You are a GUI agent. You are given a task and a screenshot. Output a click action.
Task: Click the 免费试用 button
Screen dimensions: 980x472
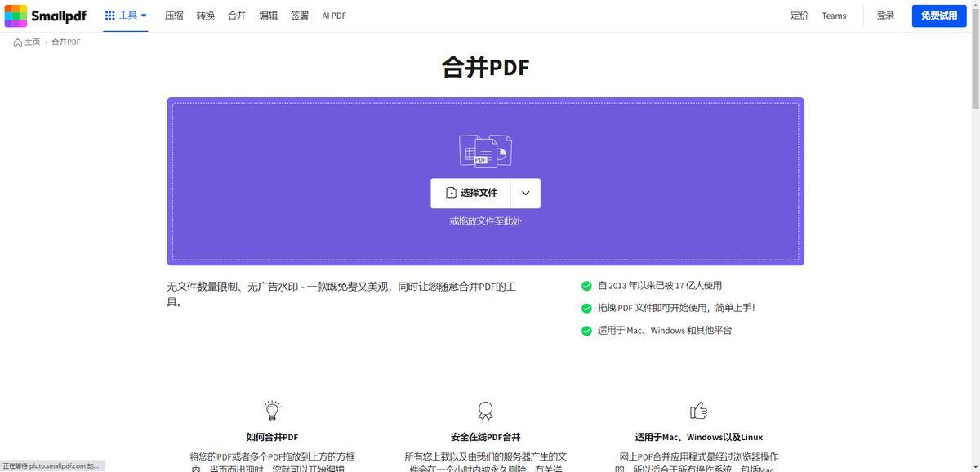coord(938,16)
